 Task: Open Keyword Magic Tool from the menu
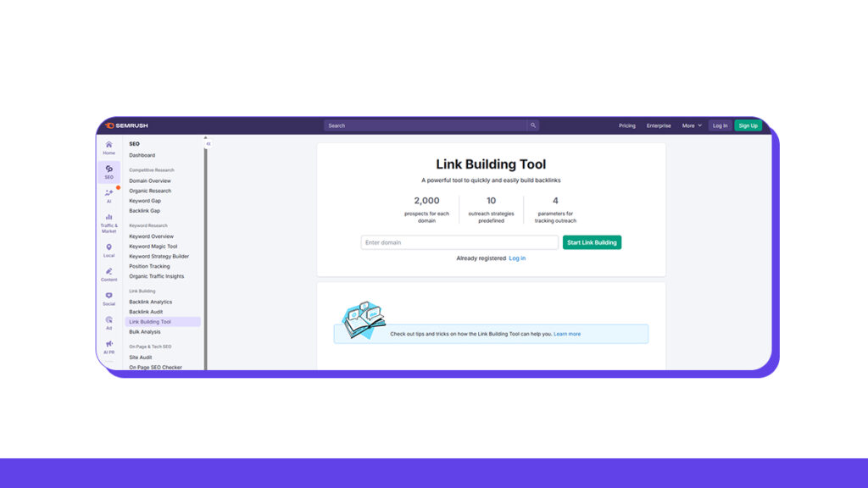point(154,246)
